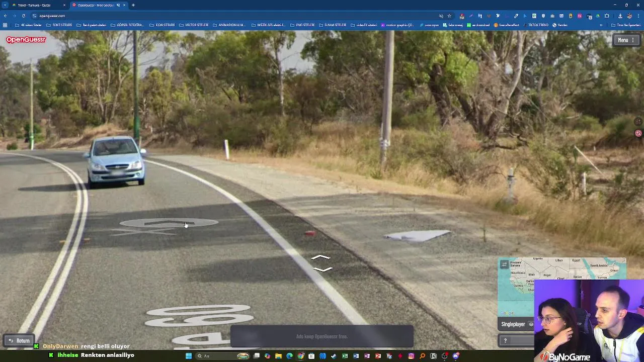Open the ae download bookmark
Screen dimensions: 644x362
point(478,25)
